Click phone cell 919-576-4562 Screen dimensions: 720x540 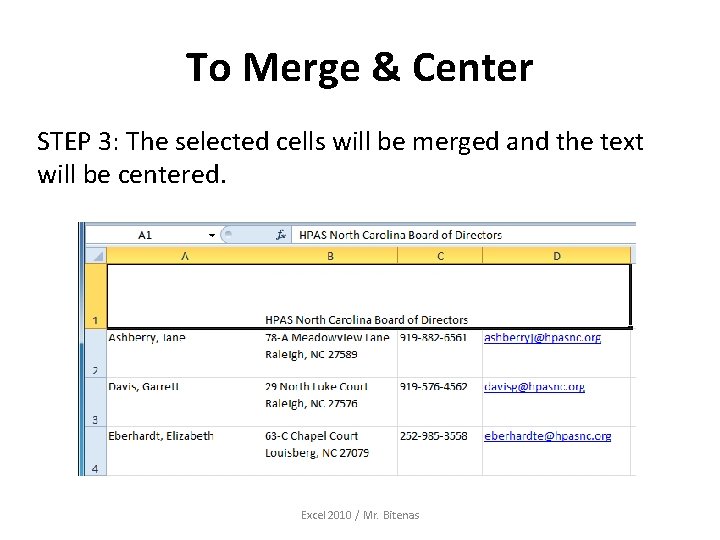coord(440,402)
